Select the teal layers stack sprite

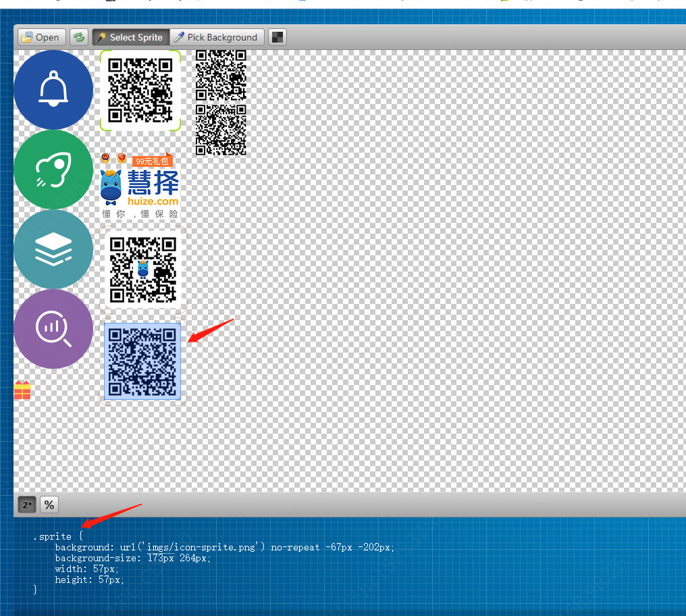click(x=53, y=249)
